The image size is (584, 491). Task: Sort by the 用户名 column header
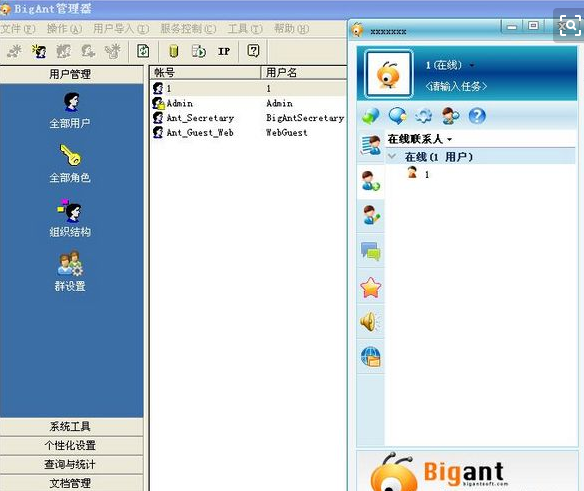click(x=304, y=72)
